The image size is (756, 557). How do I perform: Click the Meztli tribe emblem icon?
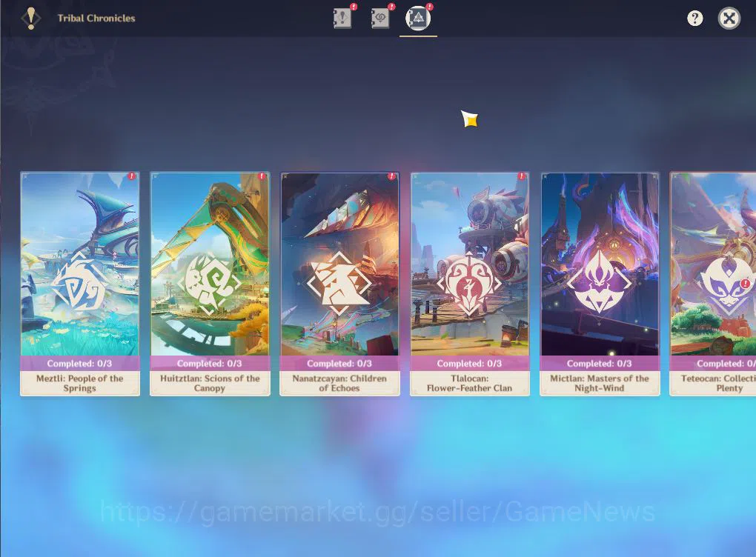point(79,284)
